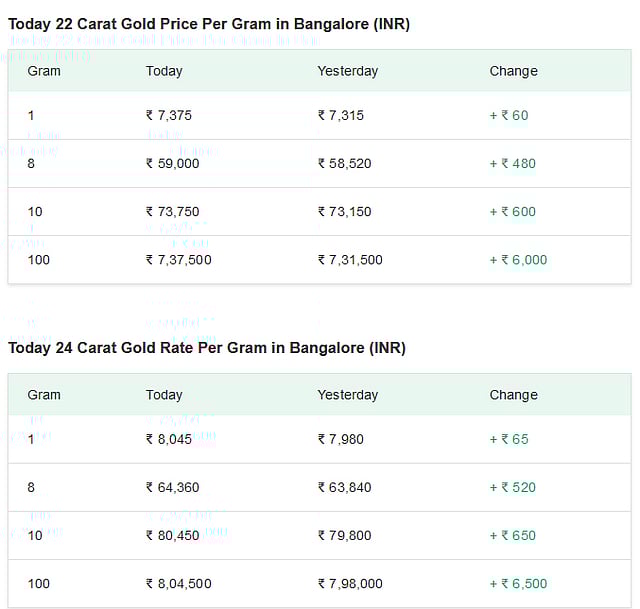
Task: Click the + ₹ 6,500 change value
Action: (518, 583)
